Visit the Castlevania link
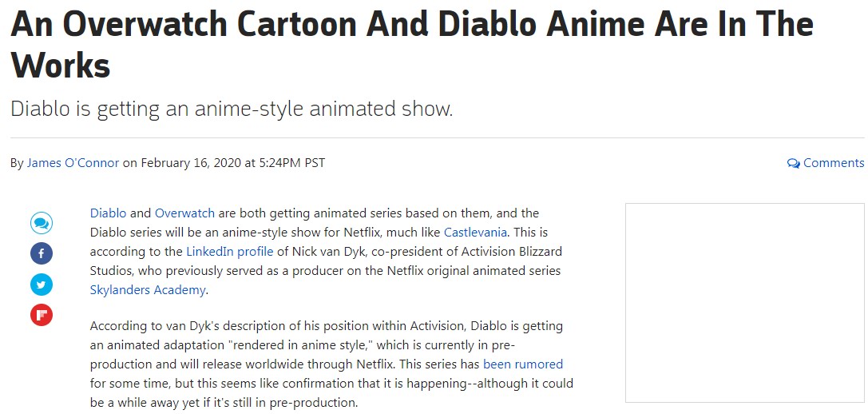Viewport: 868px width, 414px height. pos(478,233)
